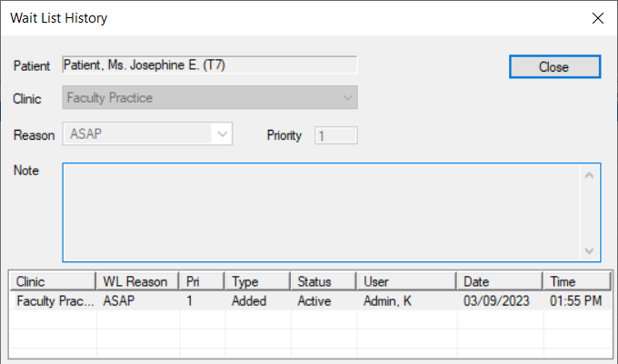Image resolution: width=618 pixels, height=364 pixels.
Task: Select the Faculty Prac... history row
Action: [311, 300]
